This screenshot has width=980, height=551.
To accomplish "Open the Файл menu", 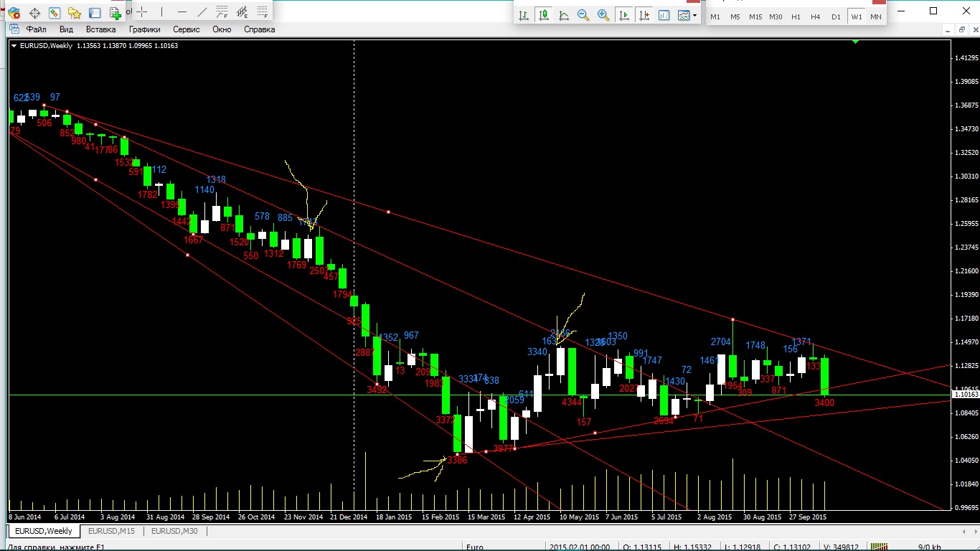I will [36, 29].
